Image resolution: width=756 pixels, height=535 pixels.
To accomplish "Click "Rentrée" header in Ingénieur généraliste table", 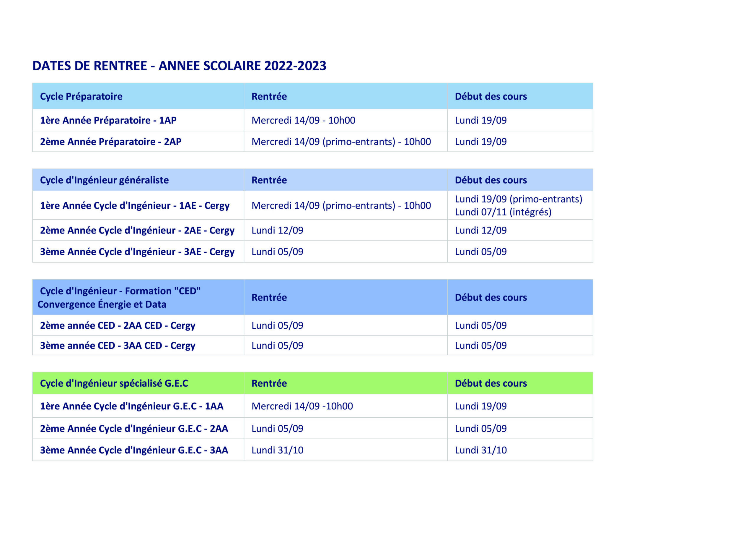I will 269,180.
